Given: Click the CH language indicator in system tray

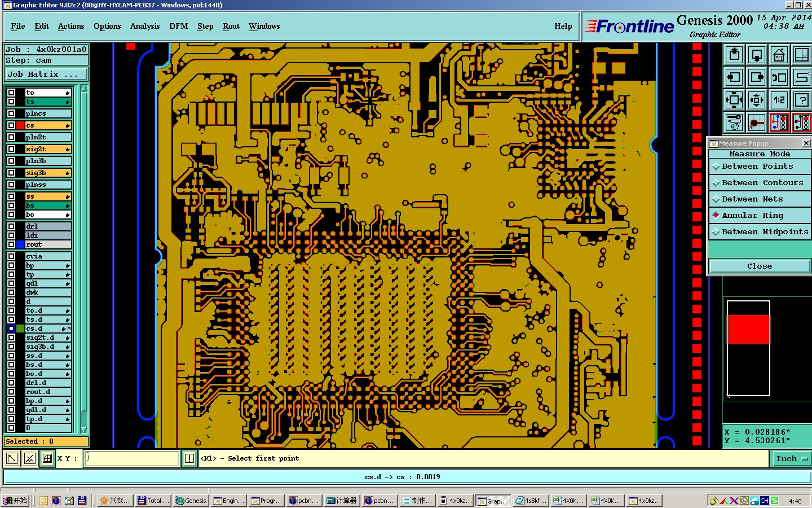Looking at the screenshot, I should (x=764, y=501).
